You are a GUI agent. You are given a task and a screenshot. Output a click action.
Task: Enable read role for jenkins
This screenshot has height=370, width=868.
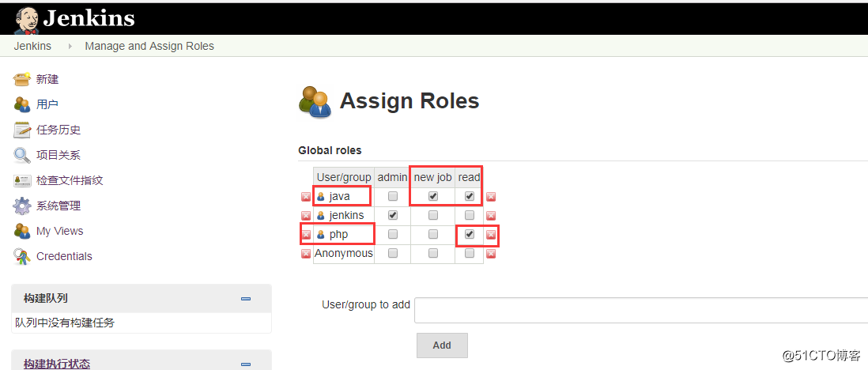tap(470, 215)
